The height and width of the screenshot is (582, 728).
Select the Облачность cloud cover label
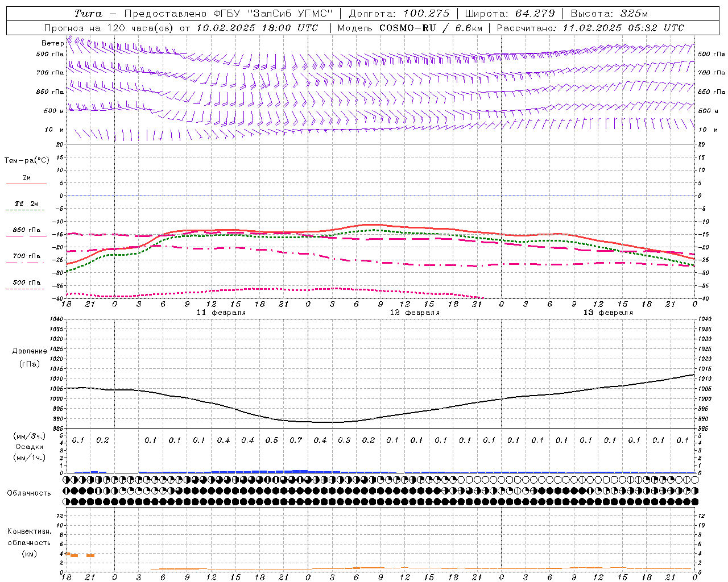point(29,493)
